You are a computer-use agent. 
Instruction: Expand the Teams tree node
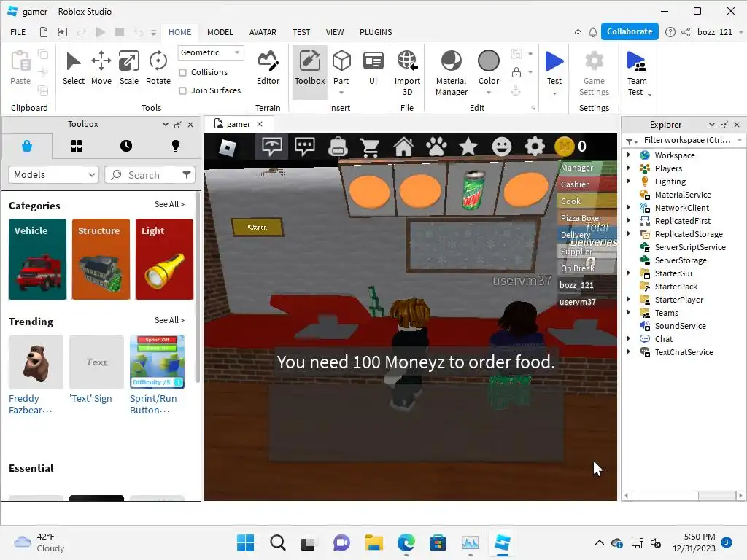(628, 312)
